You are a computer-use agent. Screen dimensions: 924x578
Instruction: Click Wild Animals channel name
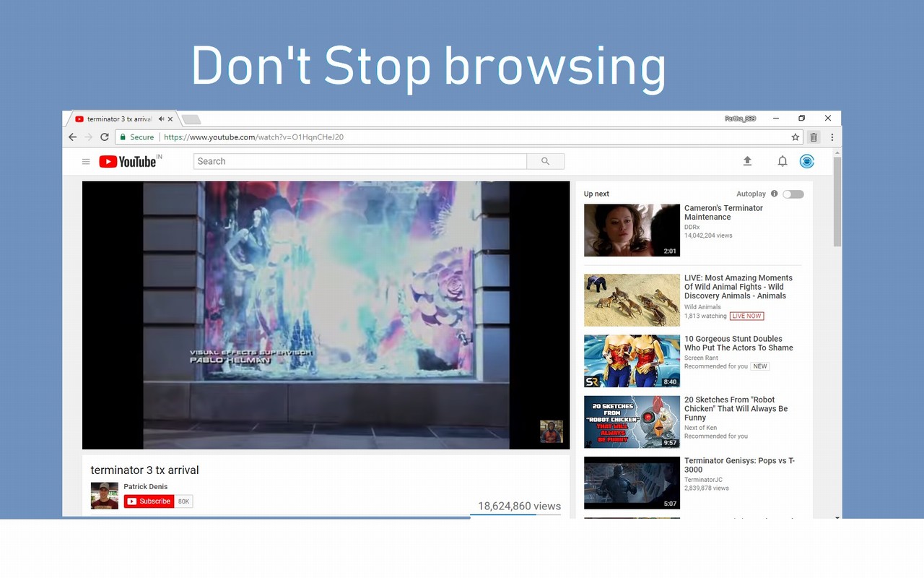pyautogui.click(x=702, y=307)
